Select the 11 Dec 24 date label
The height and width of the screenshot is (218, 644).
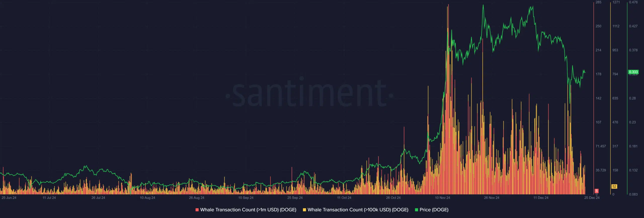point(541,198)
